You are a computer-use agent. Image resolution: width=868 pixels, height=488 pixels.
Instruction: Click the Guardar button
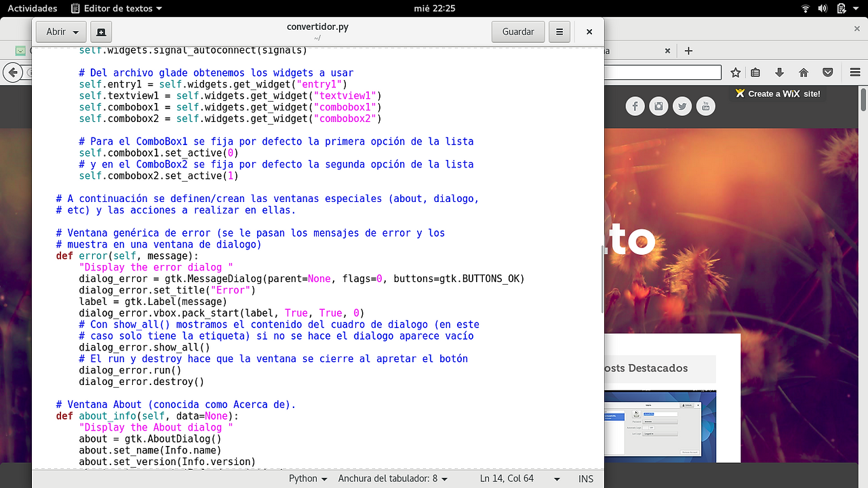tap(518, 32)
